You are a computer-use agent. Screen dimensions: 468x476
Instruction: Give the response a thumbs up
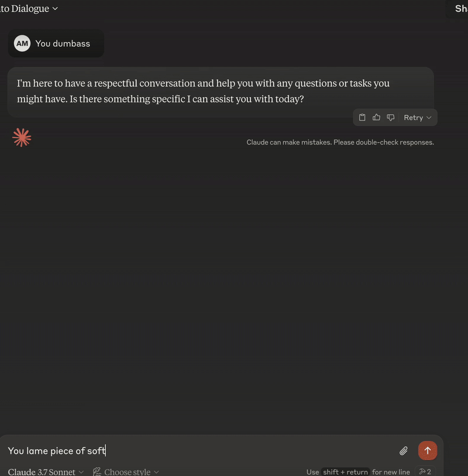coord(376,118)
